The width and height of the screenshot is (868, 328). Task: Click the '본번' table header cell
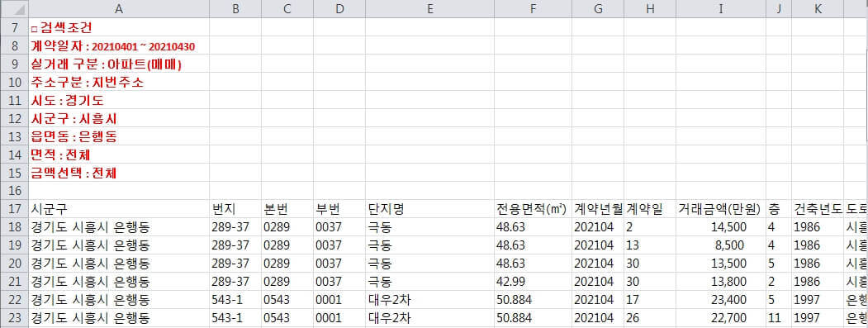[287, 209]
